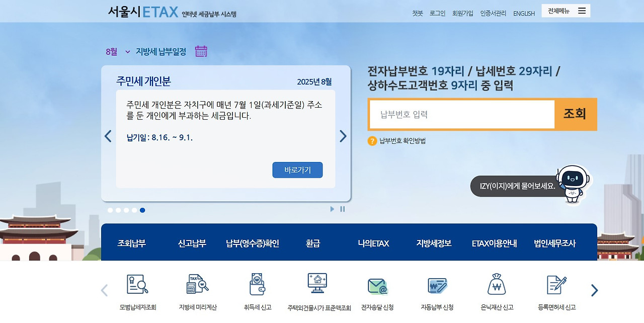Open the 환급 menu
The height and width of the screenshot is (323, 644).
[x=313, y=244]
